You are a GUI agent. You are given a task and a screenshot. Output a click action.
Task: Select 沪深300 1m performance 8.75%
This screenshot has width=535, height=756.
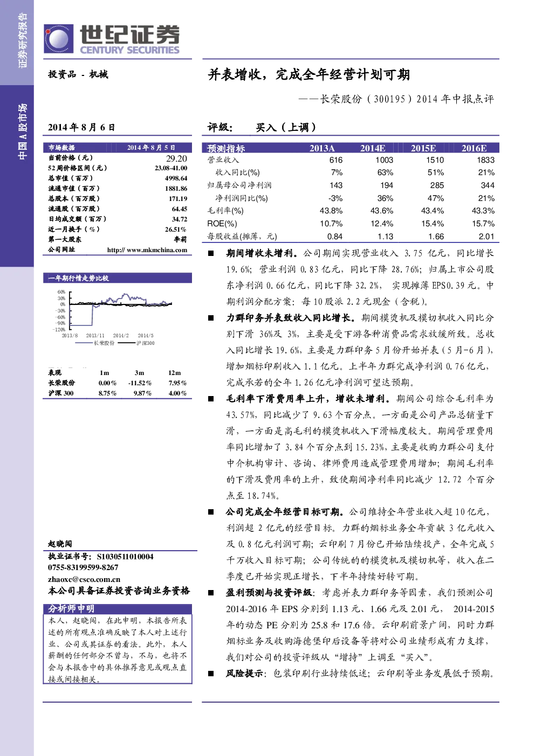(x=107, y=393)
